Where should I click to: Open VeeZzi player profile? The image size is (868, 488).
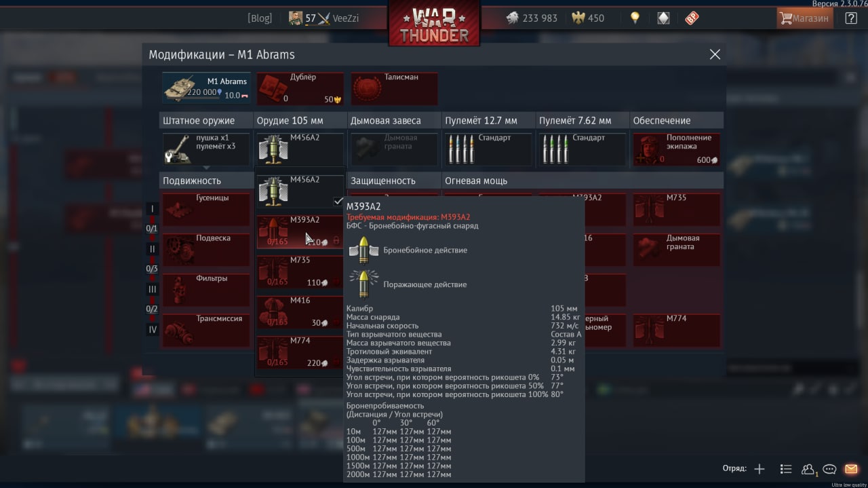323,18
